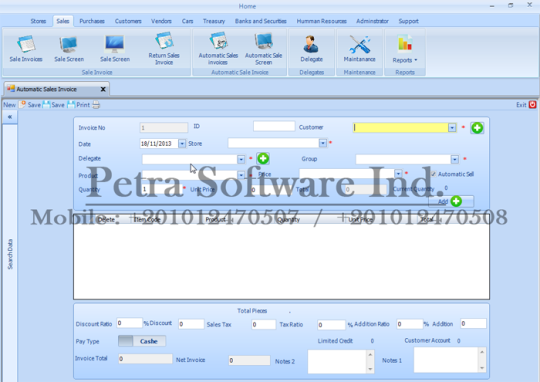Open Banks and Securities tab
The image size is (540, 382).
261,21
